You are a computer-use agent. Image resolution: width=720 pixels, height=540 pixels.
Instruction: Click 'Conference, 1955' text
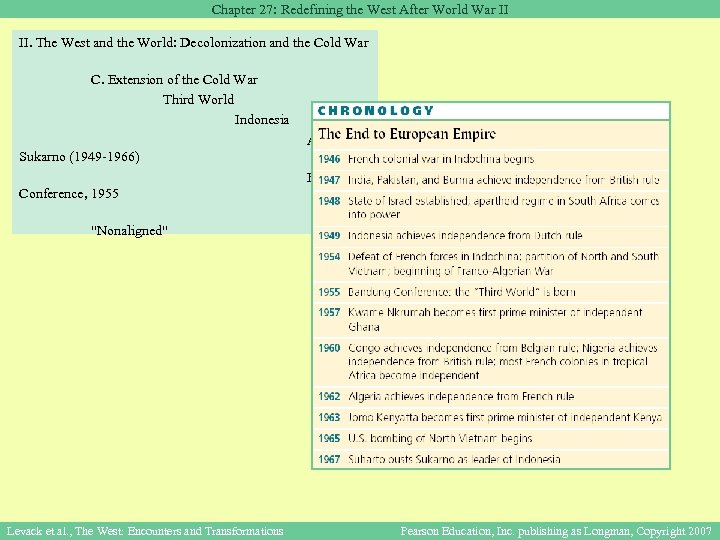(68, 193)
